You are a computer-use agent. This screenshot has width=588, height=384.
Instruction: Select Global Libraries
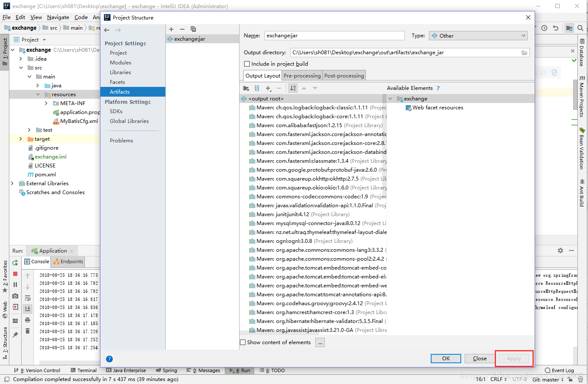click(129, 121)
